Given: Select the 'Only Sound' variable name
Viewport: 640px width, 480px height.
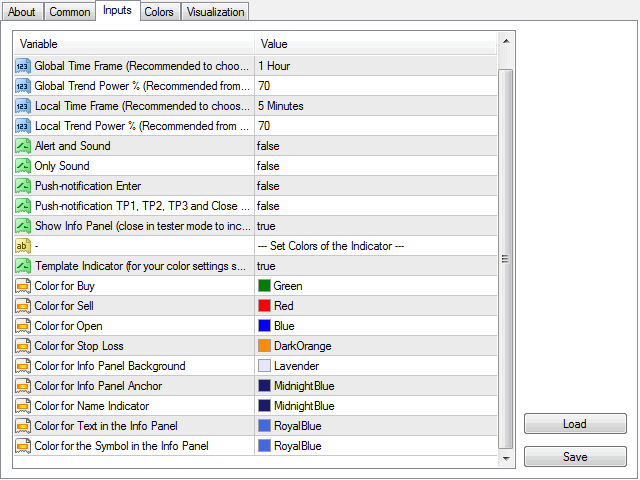Looking at the screenshot, I should pos(62,166).
